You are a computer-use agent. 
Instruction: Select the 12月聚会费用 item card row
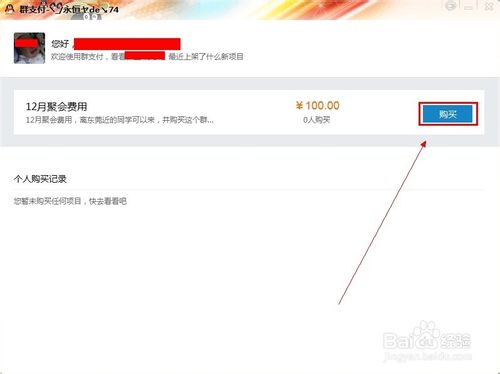tap(249, 112)
